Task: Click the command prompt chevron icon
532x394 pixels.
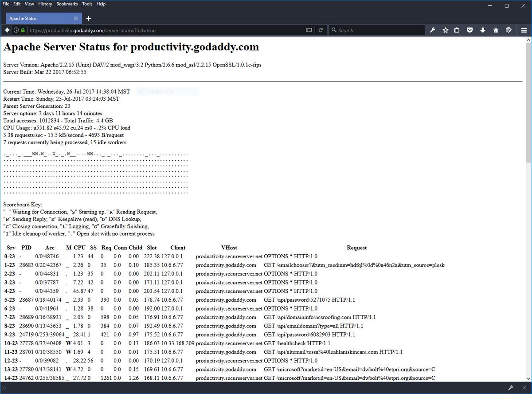Action: coord(4,387)
